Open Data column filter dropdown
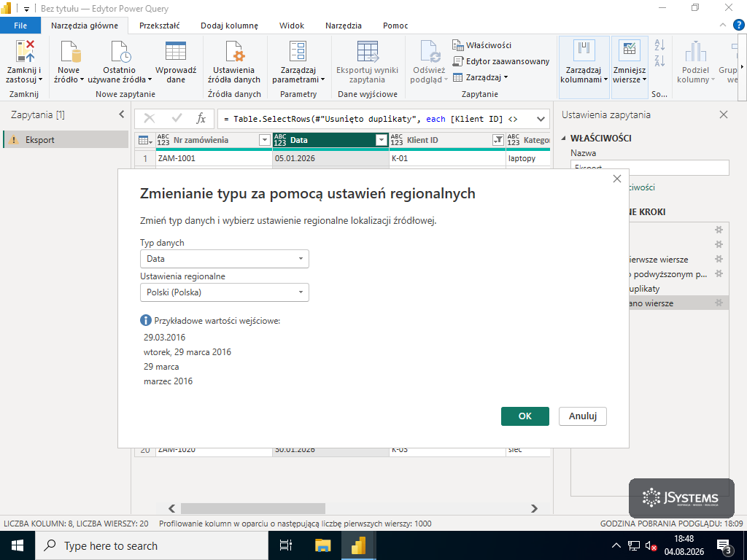747x560 pixels. click(x=381, y=140)
